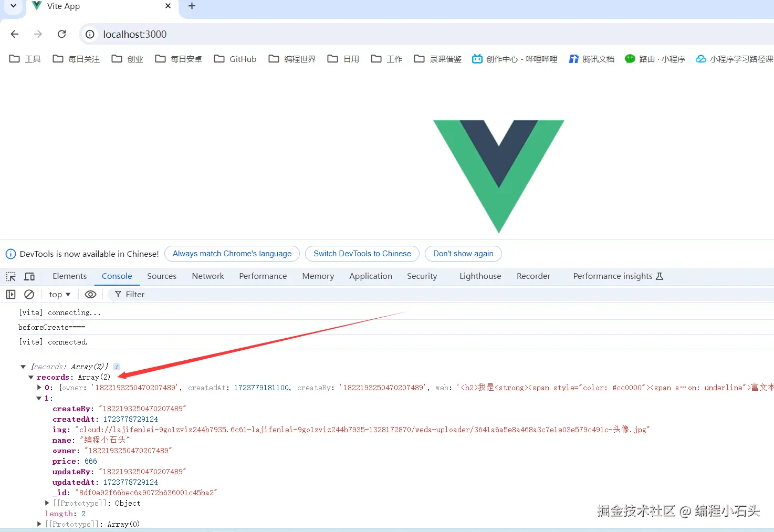Click the img cloud path string
Image resolution: width=774 pixels, height=532 pixels.
tap(362, 430)
